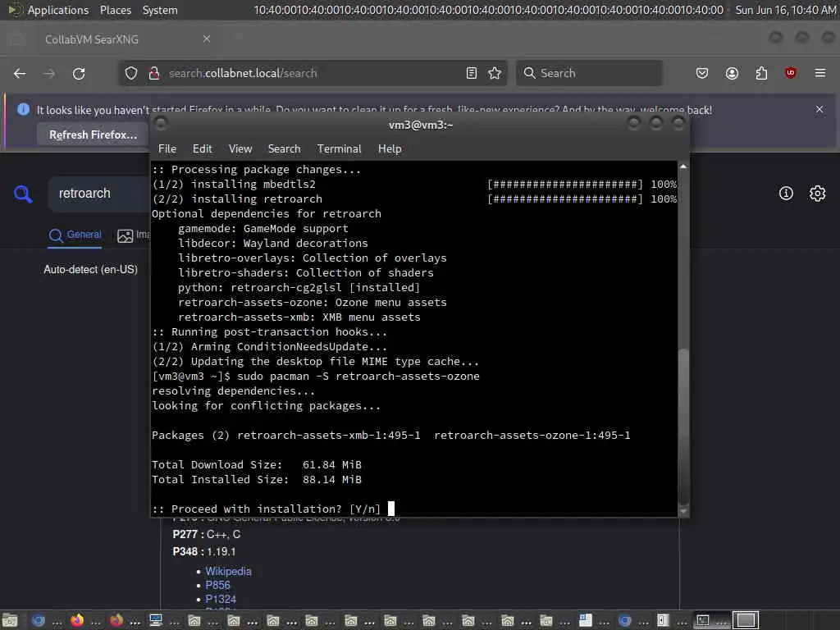Click 'Total Installed Size: 88.14 MiB' line
840x630 pixels.
(257, 479)
